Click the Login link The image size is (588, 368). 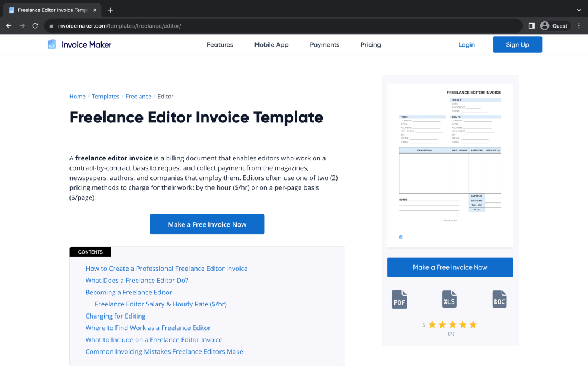(x=466, y=45)
